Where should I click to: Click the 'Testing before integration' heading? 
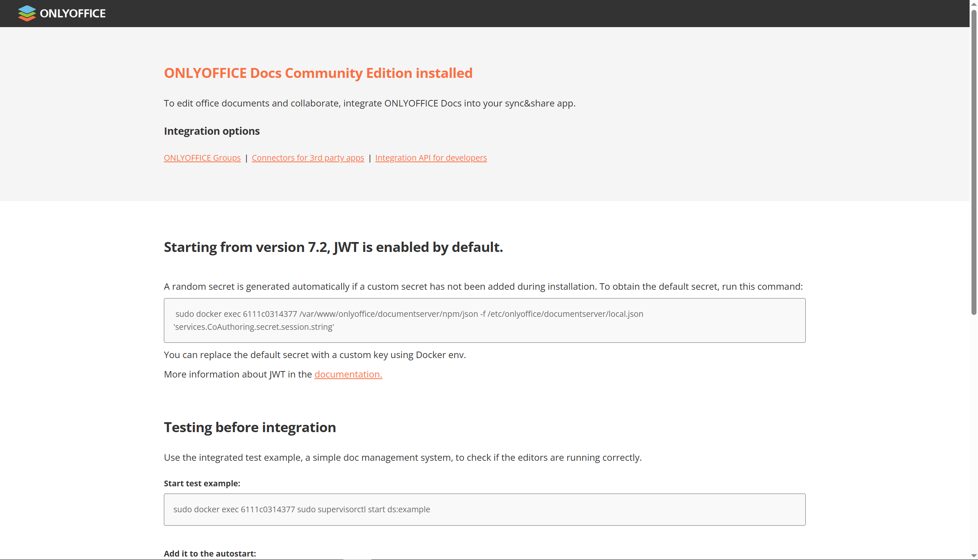[x=250, y=427]
